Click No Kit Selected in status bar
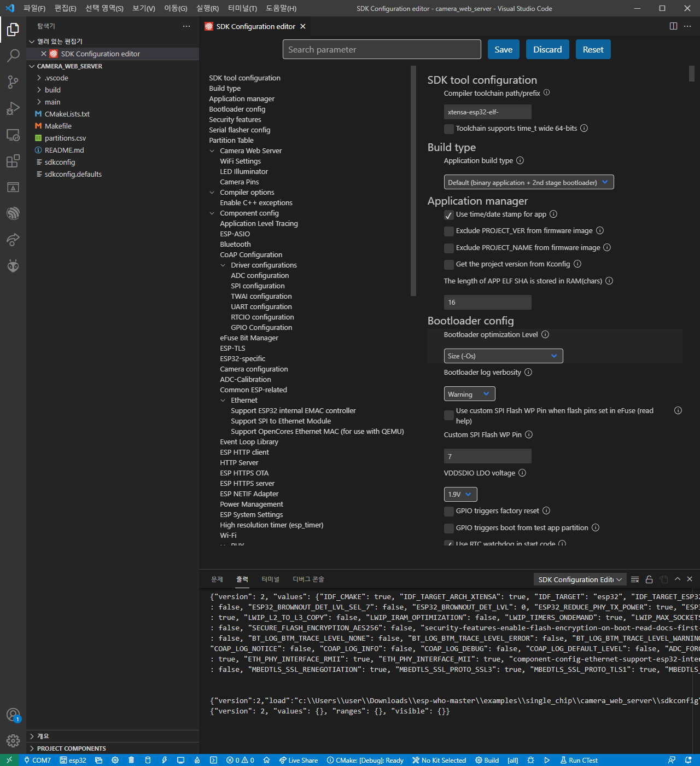 439,760
